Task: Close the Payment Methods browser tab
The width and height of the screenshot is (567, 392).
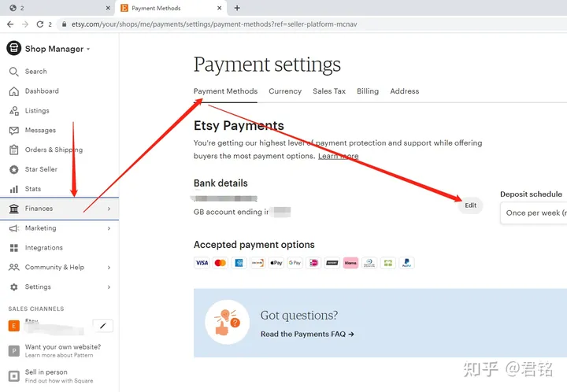Action: pos(219,8)
